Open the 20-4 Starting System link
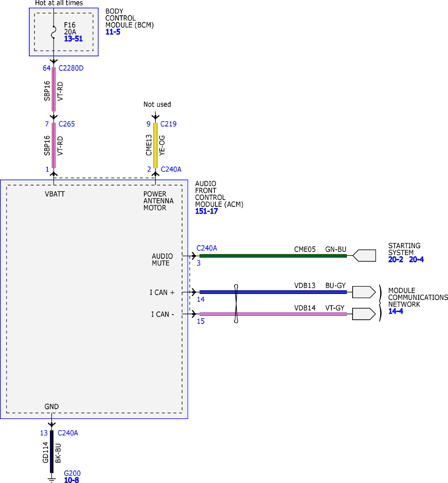The width and height of the screenshot is (448, 483). click(416, 259)
